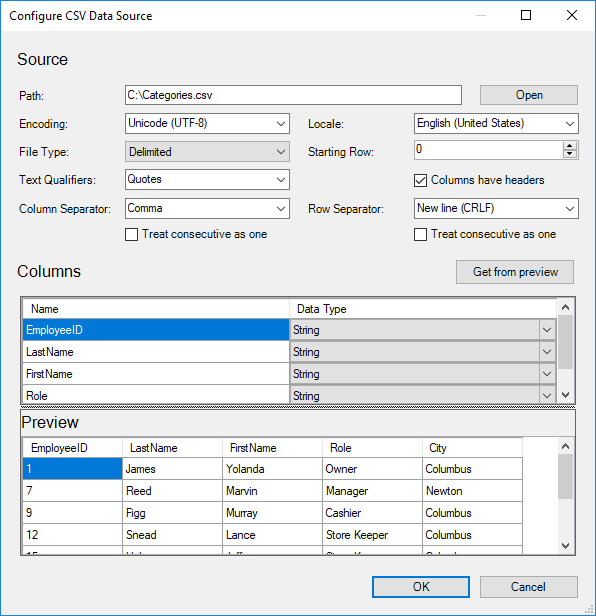596x616 pixels.
Task: Select preview cell Yolanda
Action: 272,469
